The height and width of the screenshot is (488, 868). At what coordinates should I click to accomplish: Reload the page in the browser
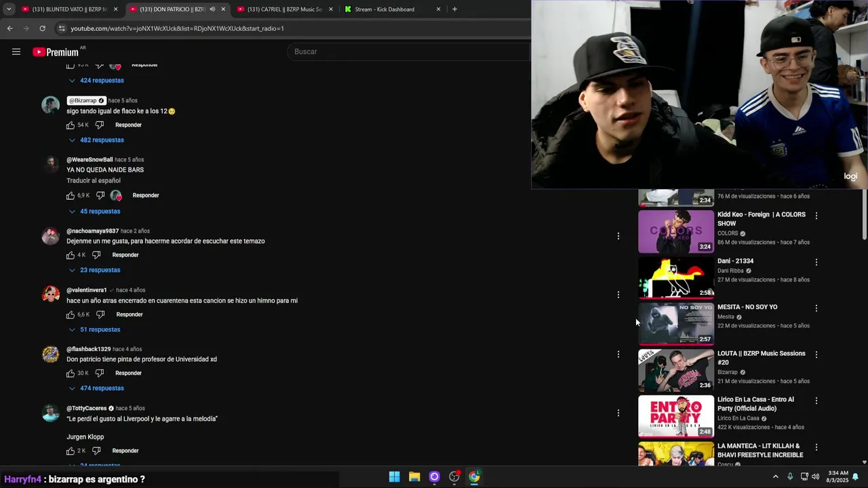coord(42,28)
